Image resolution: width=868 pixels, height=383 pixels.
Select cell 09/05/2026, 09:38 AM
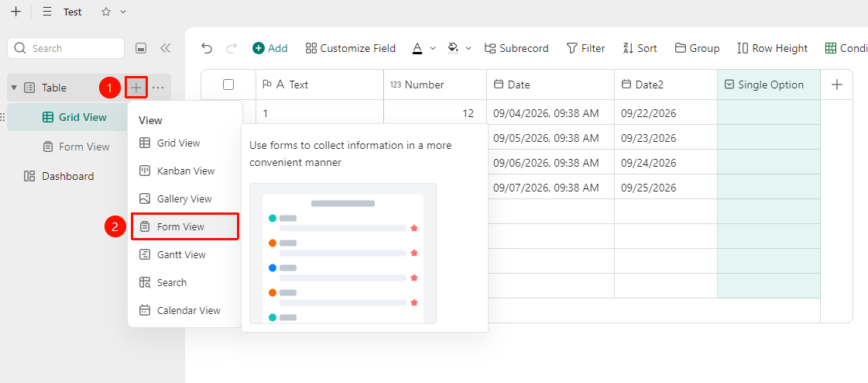coord(551,137)
